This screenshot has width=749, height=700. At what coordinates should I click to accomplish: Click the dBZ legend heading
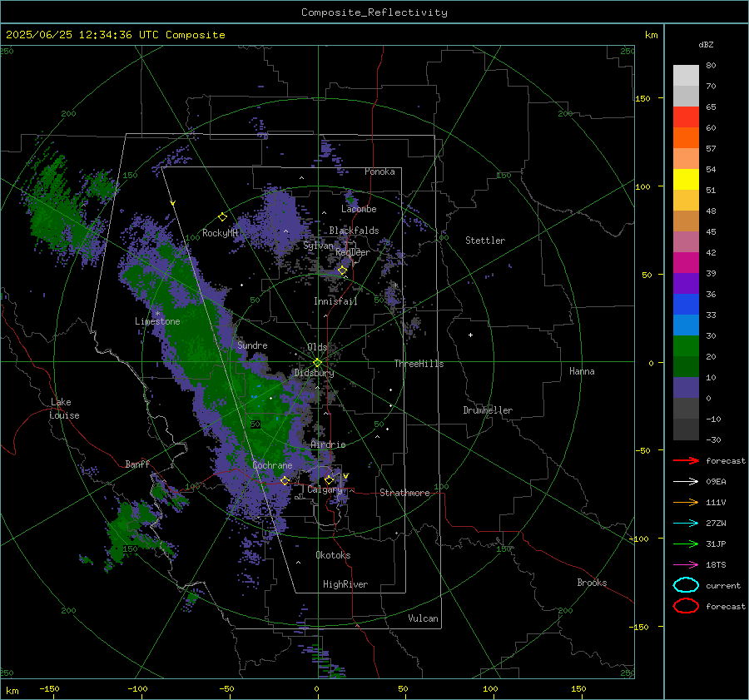pos(706,44)
